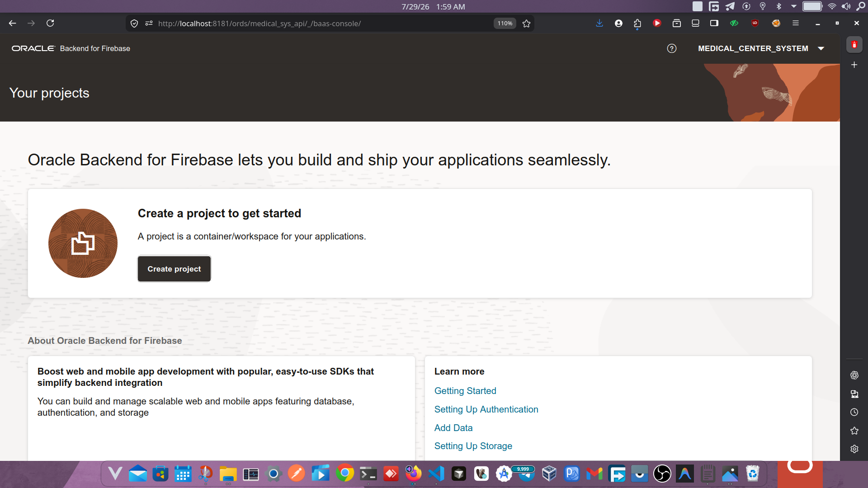This screenshot has width=868, height=488.
Task: Open the archive box toolbar icon
Action: (x=677, y=23)
